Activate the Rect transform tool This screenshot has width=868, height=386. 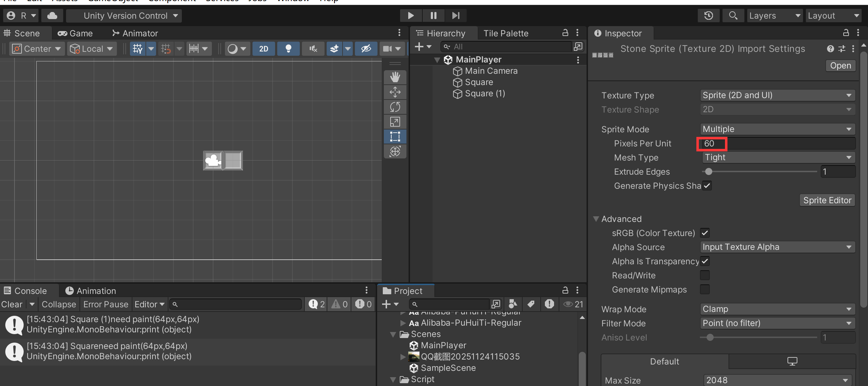[395, 137]
